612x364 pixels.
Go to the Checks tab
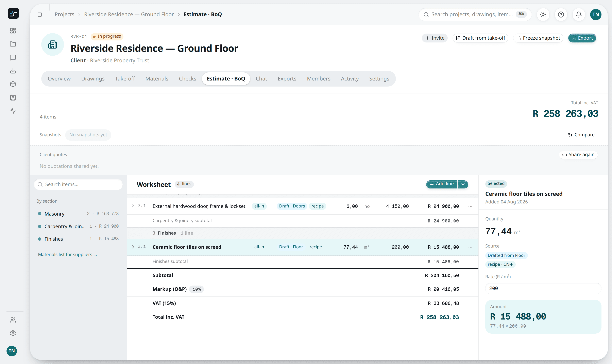pos(187,79)
